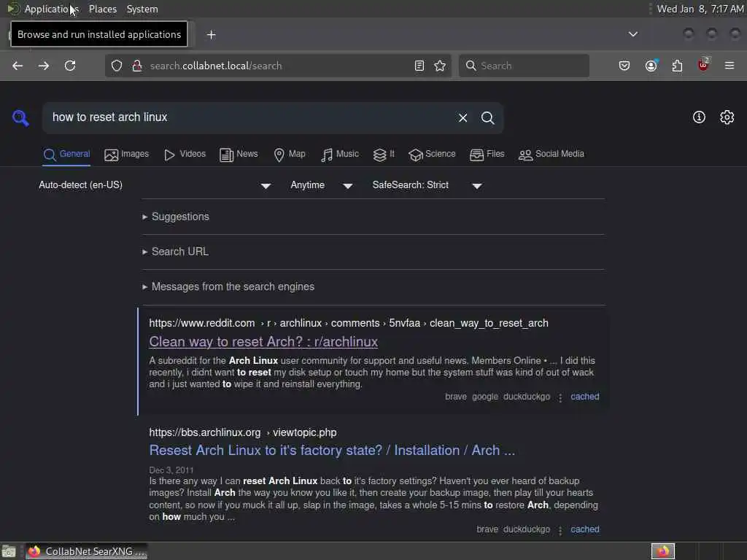
Task: Click the SearXNG logo icon
Action: coord(20,117)
